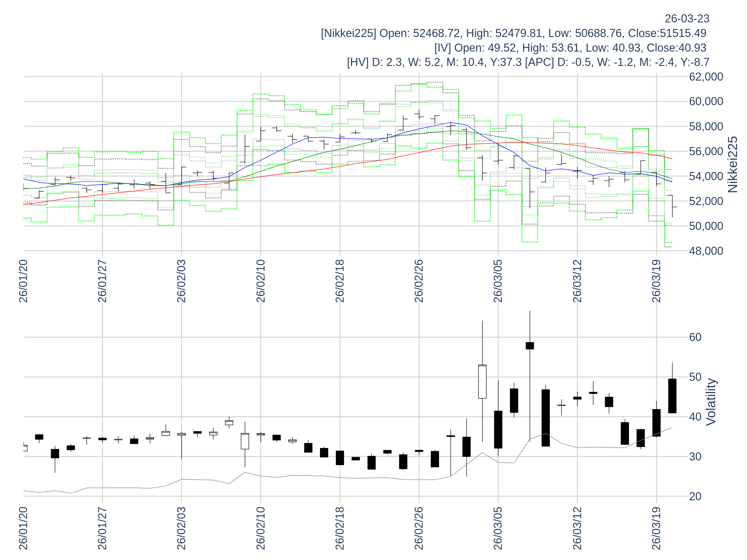Click the Nikkei225 vertical axis title
The image size is (747, 560).
(x=732, y=165)
